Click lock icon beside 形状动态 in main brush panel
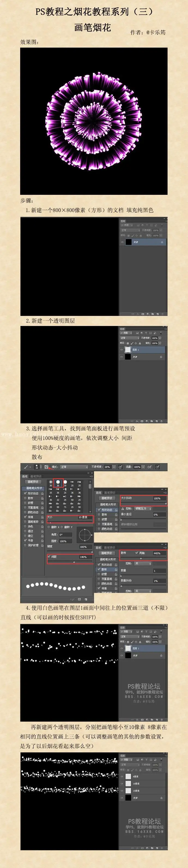Image resolution: width=188 pixels, height=868 pixels. point(43,494)
